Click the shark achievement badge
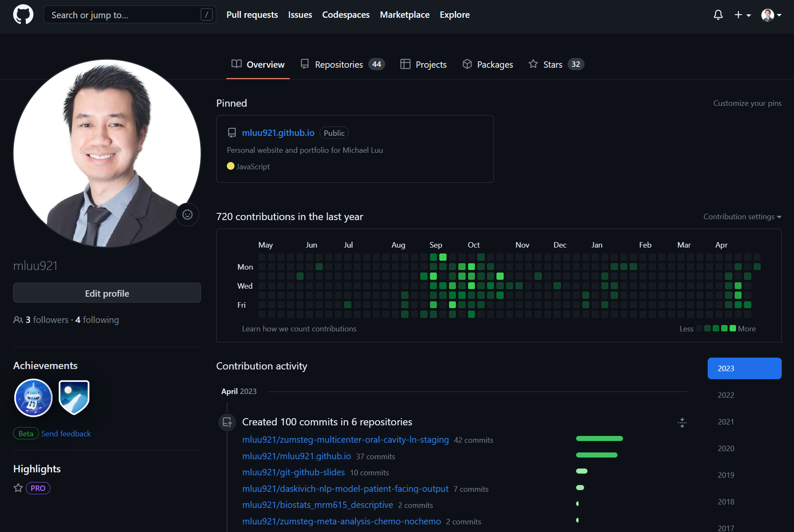The height and width of the screenshot is (532, 794). (33, 397)
